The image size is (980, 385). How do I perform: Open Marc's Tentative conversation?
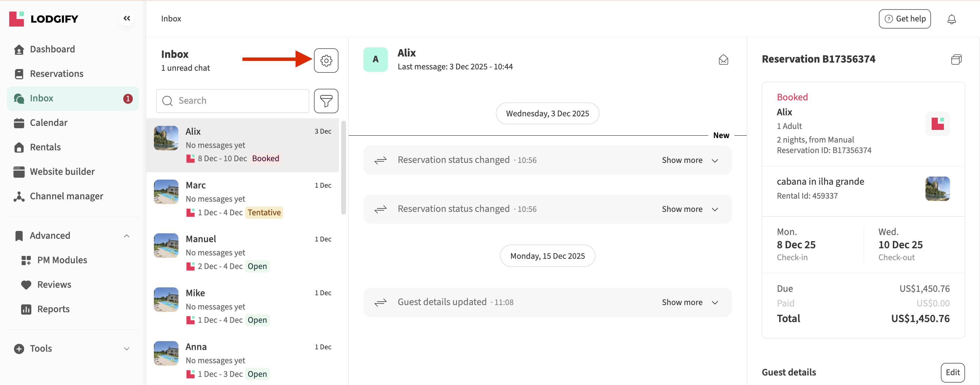tap(243, 199)
